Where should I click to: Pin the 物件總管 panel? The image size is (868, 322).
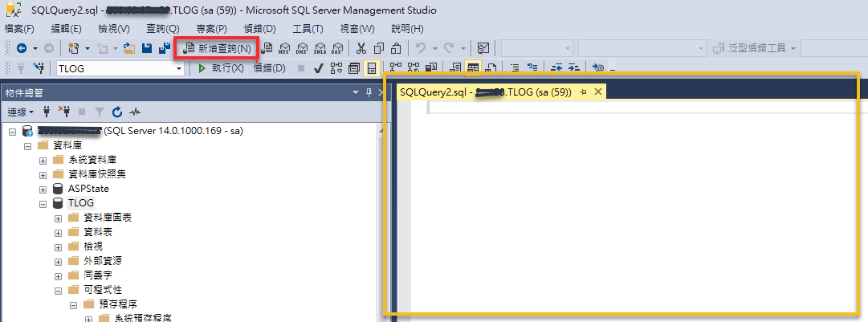click(x=368, y=93)
